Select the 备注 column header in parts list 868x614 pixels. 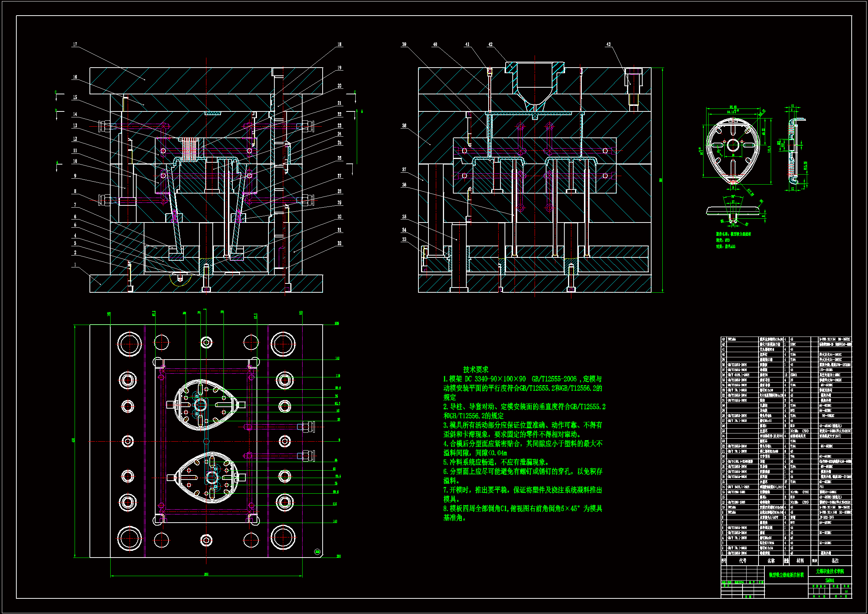(x=835, y=561)
